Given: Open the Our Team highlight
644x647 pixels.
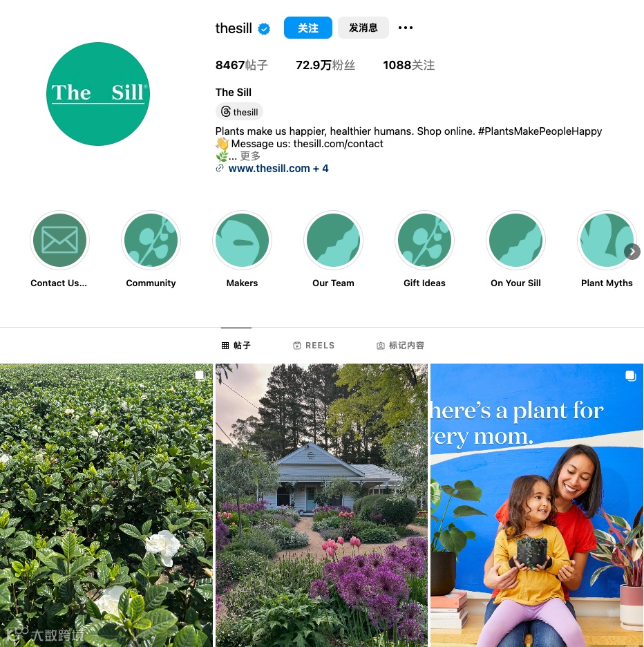Looking at the screenshot, I should tap(333, 240).
